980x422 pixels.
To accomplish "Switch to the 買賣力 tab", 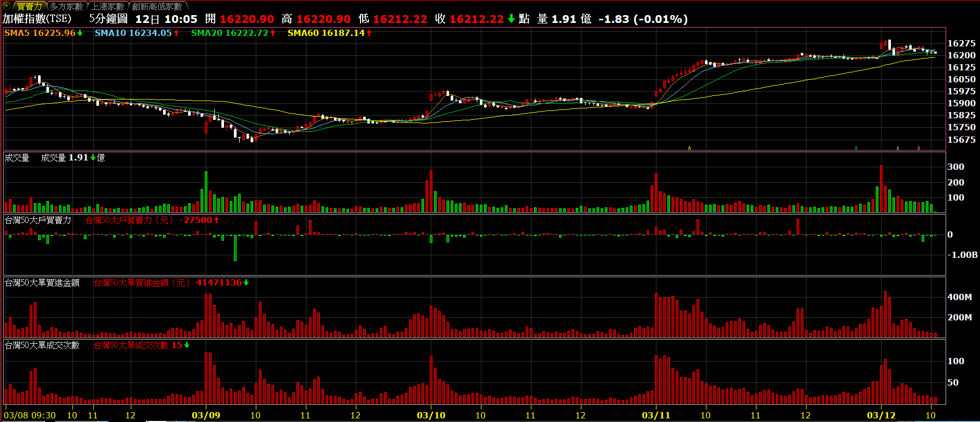I will (29, 6).
